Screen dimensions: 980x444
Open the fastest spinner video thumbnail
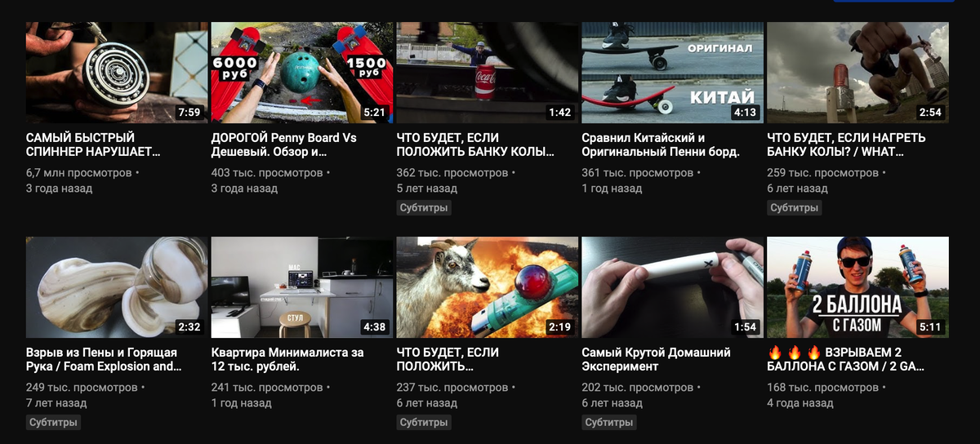(x=117, y=73)
